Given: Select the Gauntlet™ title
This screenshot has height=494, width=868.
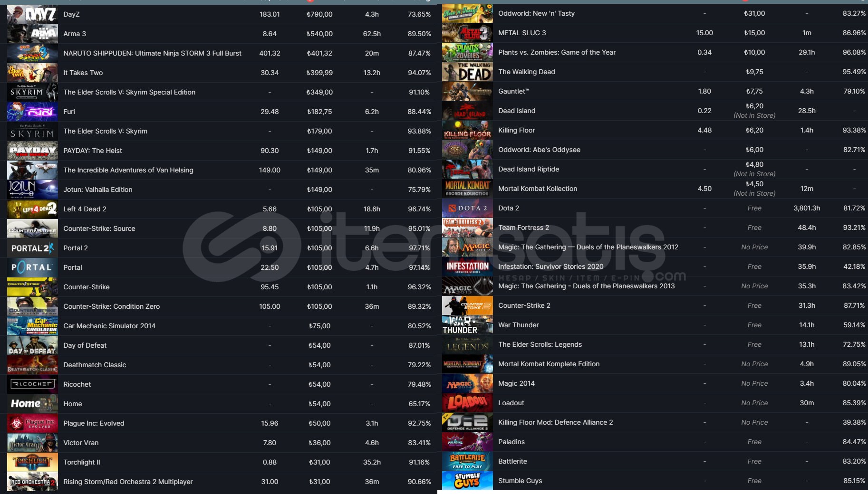Looking at the screenshot, I should [514, 91].
